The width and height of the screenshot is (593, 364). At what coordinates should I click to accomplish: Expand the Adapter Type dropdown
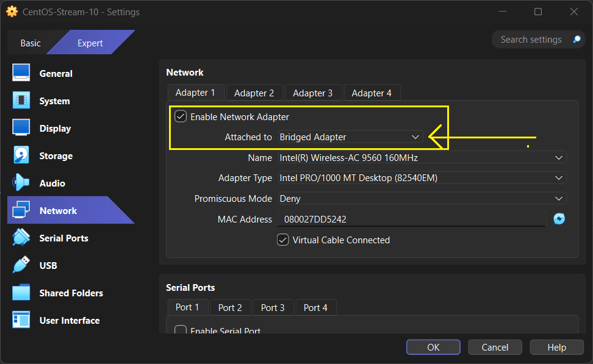coord(422,178)
